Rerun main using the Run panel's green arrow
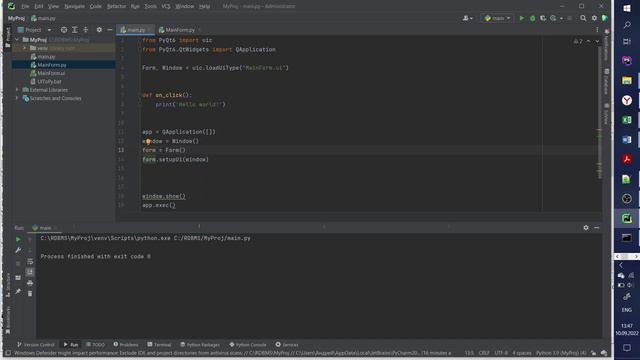This screenshot has width=640, height=360. (x=18, y=239)
